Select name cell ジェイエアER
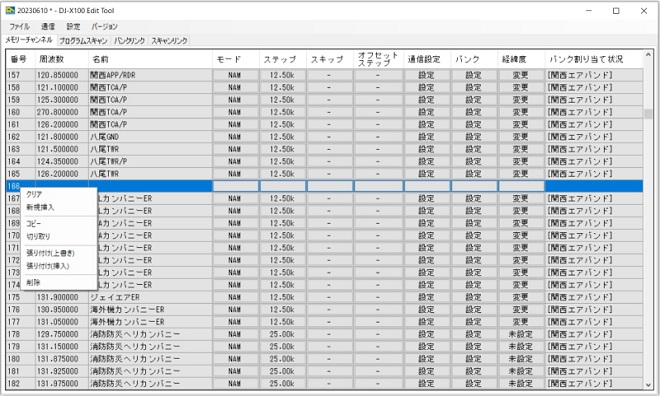Screen dimensions: 660x396 pyautogui.click(x=150, y=298)
